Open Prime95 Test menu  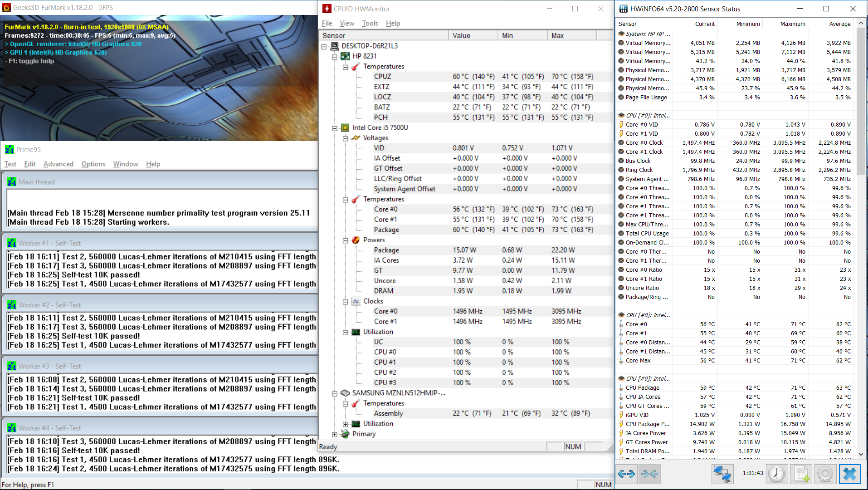click(x=10, y=164)
